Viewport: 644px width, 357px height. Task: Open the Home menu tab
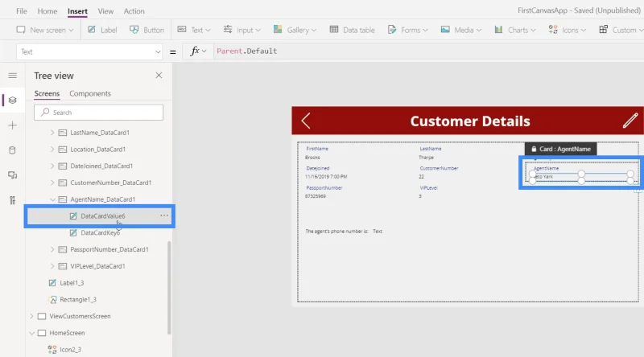(47, 11)
